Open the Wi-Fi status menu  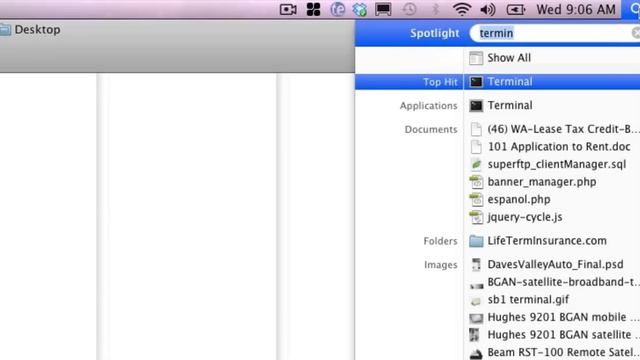pyautogui.click(x=462, y=9)
